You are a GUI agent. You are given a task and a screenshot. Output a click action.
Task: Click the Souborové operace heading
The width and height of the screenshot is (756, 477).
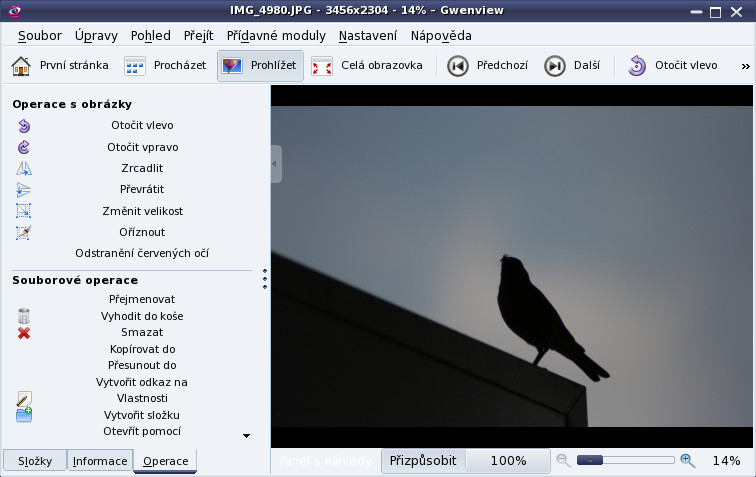(75, 280)
